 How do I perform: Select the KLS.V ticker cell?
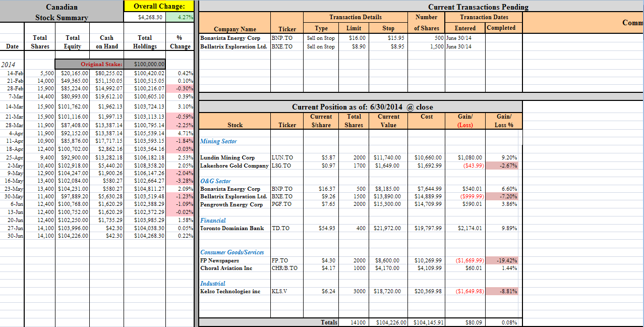286,291
